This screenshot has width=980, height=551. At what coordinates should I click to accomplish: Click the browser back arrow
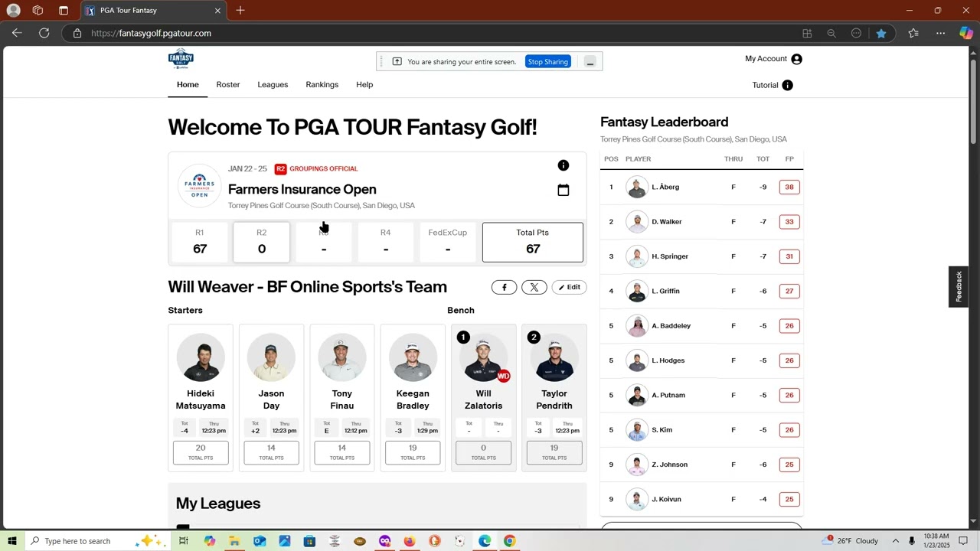17,33
